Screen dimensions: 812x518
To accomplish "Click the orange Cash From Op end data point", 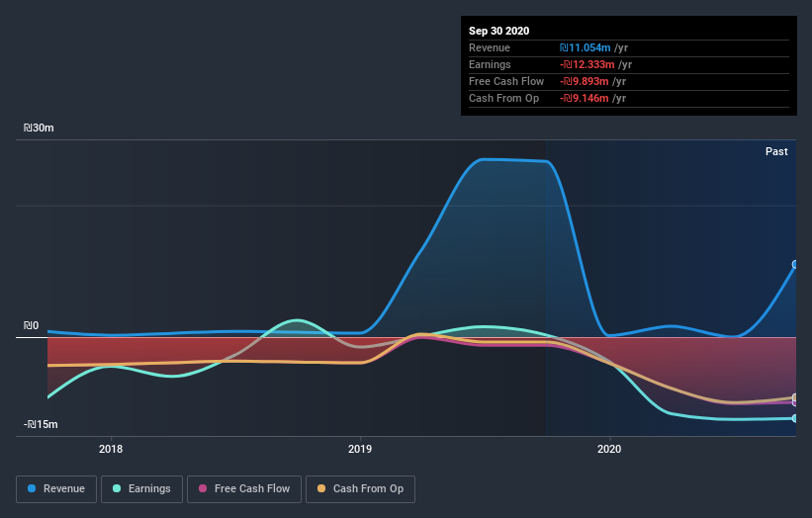I will click(x=795, y=397).
